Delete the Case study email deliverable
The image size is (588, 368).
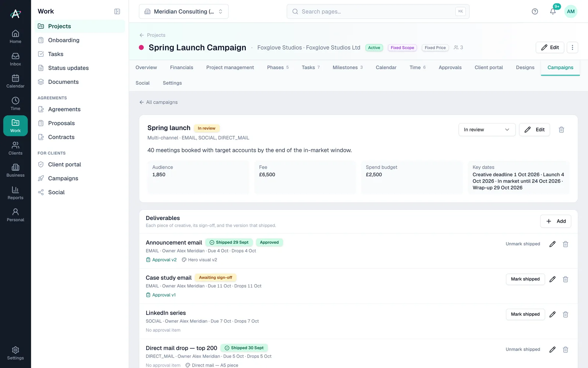click(x=566, y=279)
